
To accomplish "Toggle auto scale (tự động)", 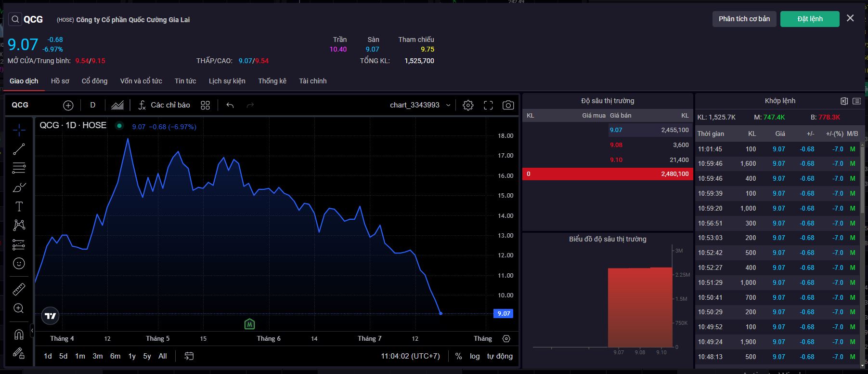I will point(500,356).
